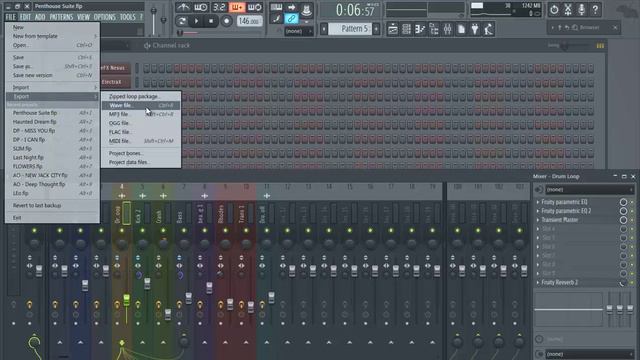Click previous pattern arrow beside Pattern 5
640x360 pixels.
point(324,29)
